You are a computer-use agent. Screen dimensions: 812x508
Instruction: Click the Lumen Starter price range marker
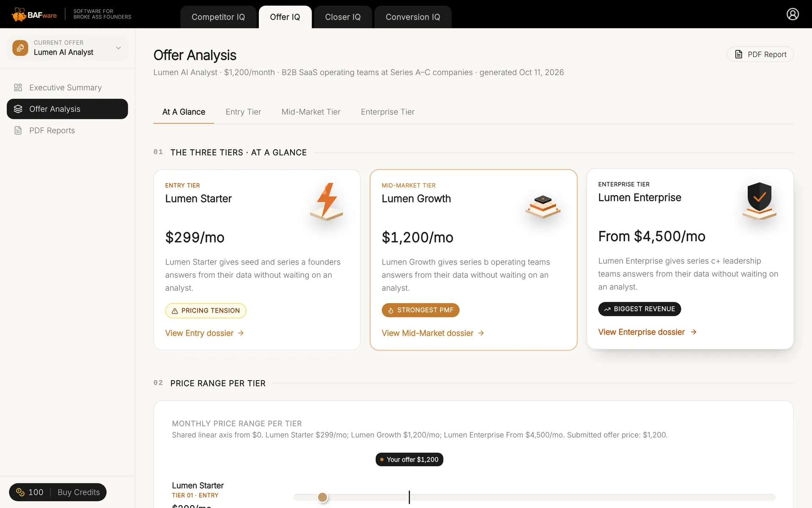tap(323, 497)
